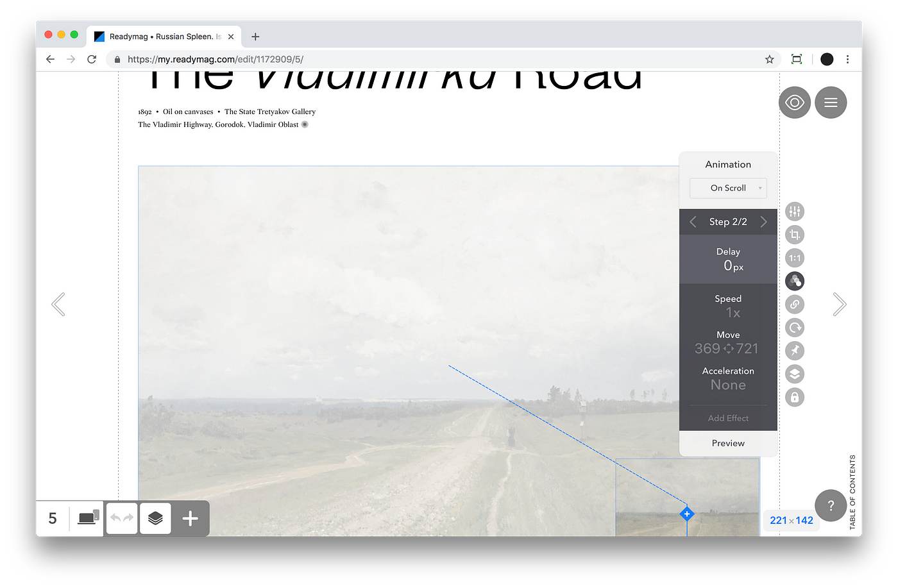898x588 pixels.
Task: Open the rotate widget tool
Action: pos(795,328)
